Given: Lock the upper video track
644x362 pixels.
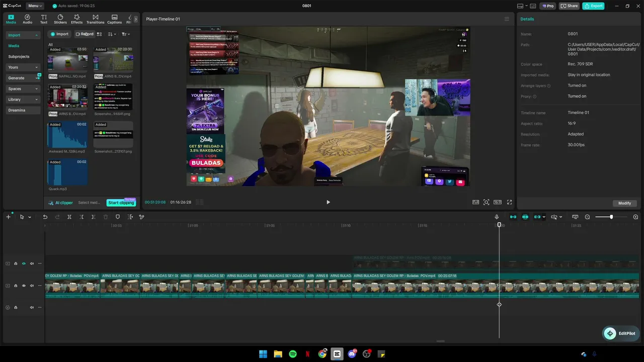Looking at the screenshot, I should point(16,263).
